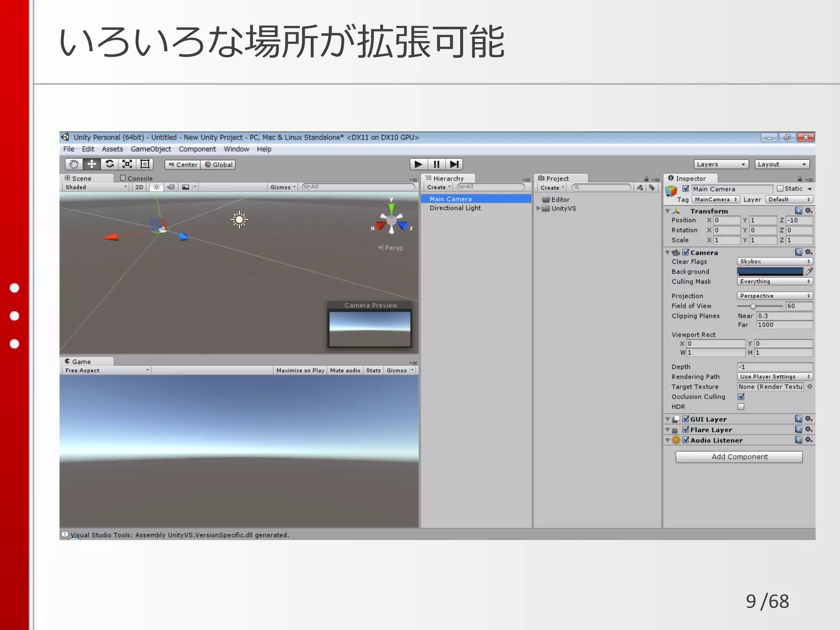
Task: Disable the Camera component checkbox
Action: [686, 252]
